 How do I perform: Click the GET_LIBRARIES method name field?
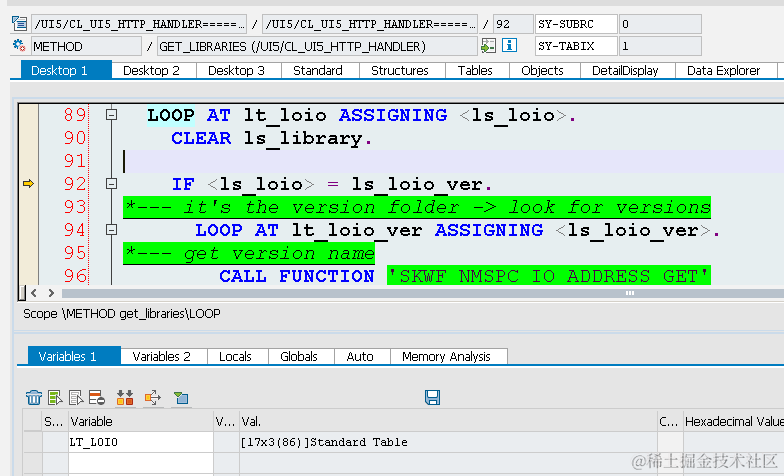pos(317,46)
